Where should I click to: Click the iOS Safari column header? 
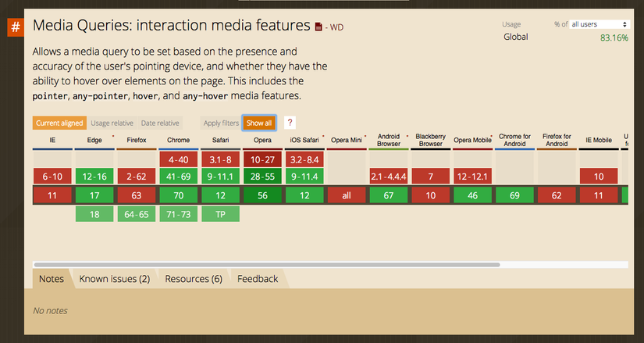pyautogui.click(x=304, y=140)
